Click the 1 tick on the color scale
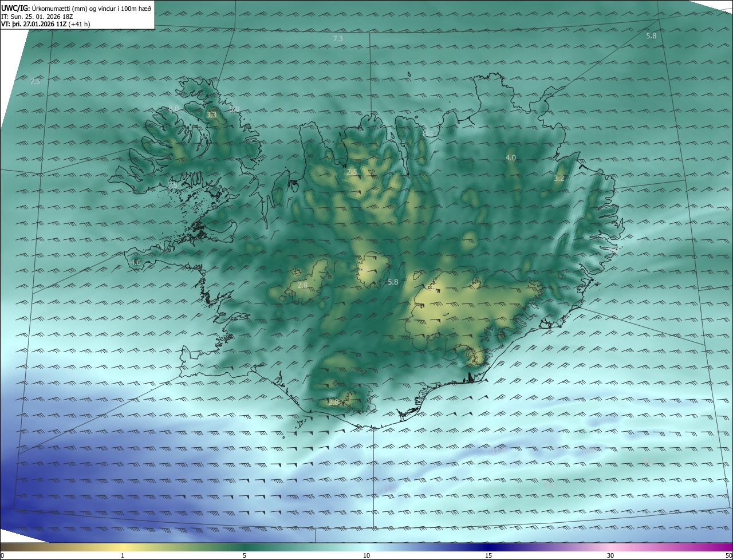Image resolution: width=733 pixels, height=560 pixels. 123,555
